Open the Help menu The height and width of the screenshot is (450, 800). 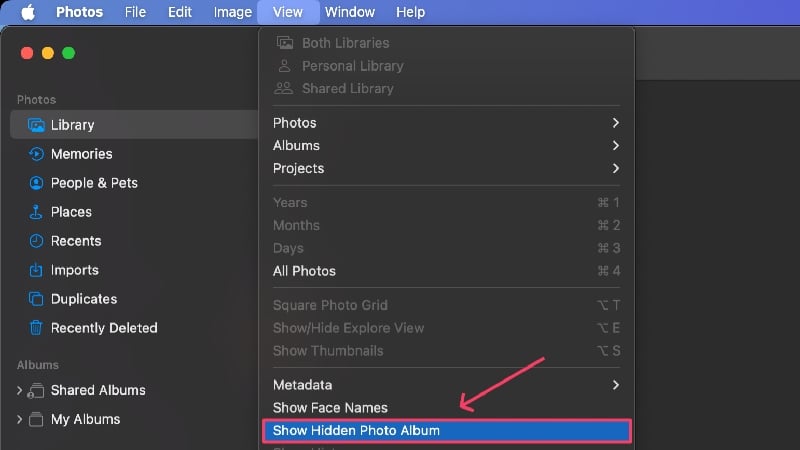(410, 12)
